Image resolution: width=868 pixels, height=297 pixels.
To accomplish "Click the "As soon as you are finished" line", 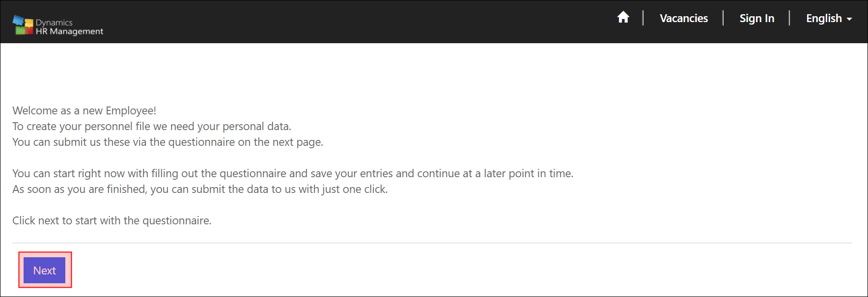I will (x=200, y=189).
